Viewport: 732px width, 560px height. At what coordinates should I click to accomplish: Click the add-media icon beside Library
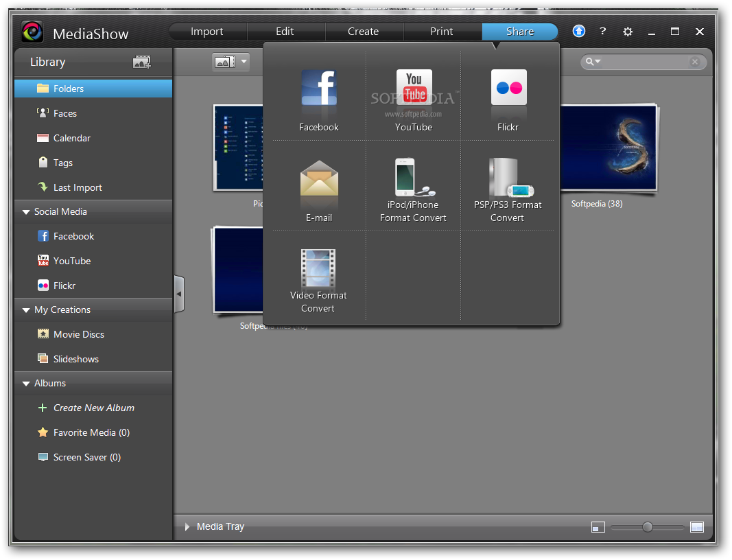[x=142, y=62]
